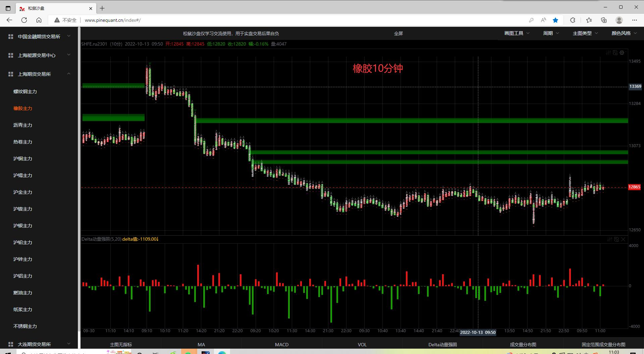Select 热卷主力 contract
Image resolution: width=644 pixels, height=354 pixels.
pos(23,142)
